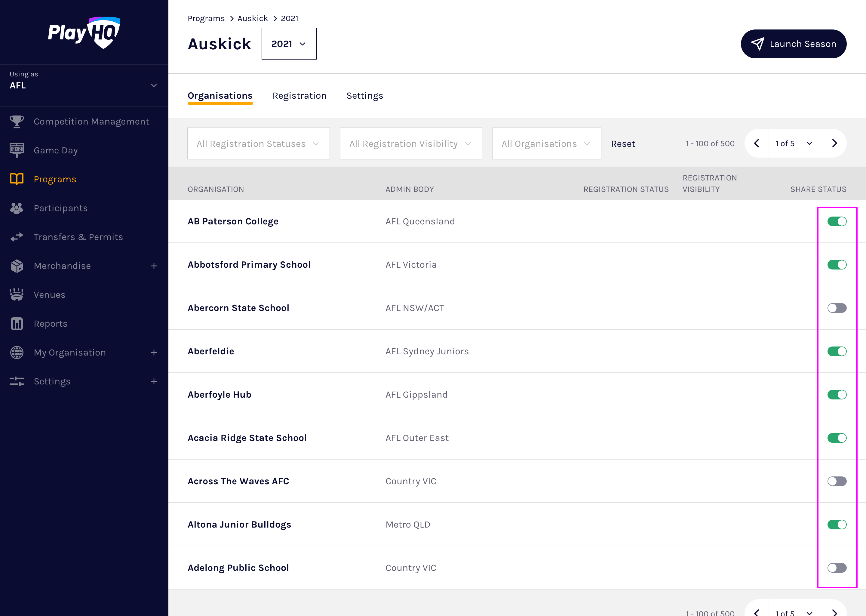
Task: Click the Admin Body column header
Action: pos(410,189)
